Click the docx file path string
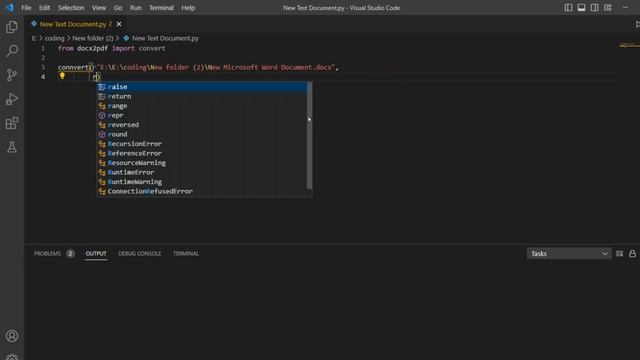Image resolution: width=640 pixels, height=360 pixels. [x=215, y=67]
